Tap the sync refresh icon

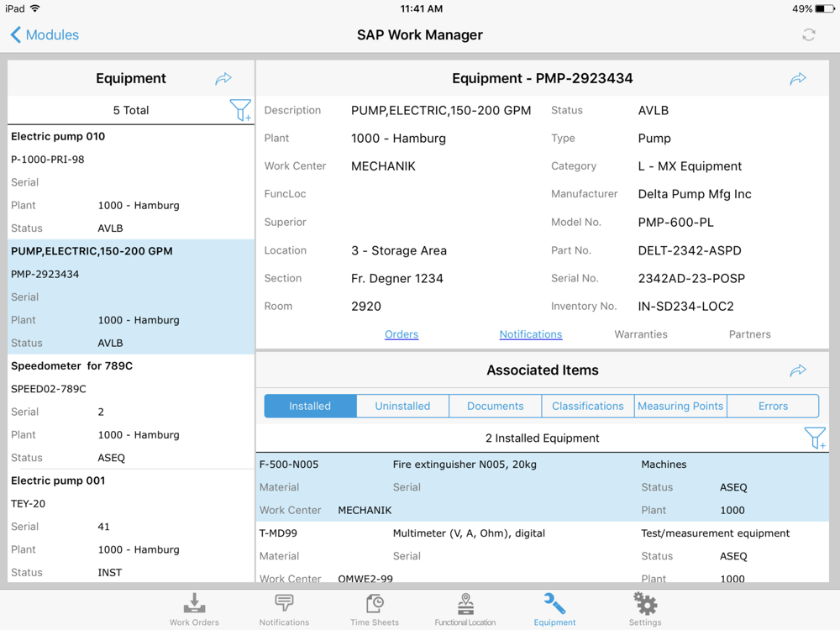tap(808, 34)
